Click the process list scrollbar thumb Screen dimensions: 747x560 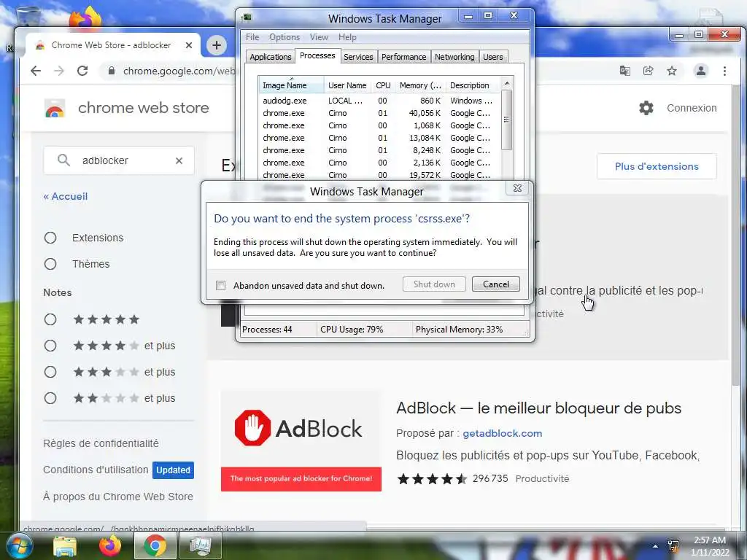pos(507,120)
